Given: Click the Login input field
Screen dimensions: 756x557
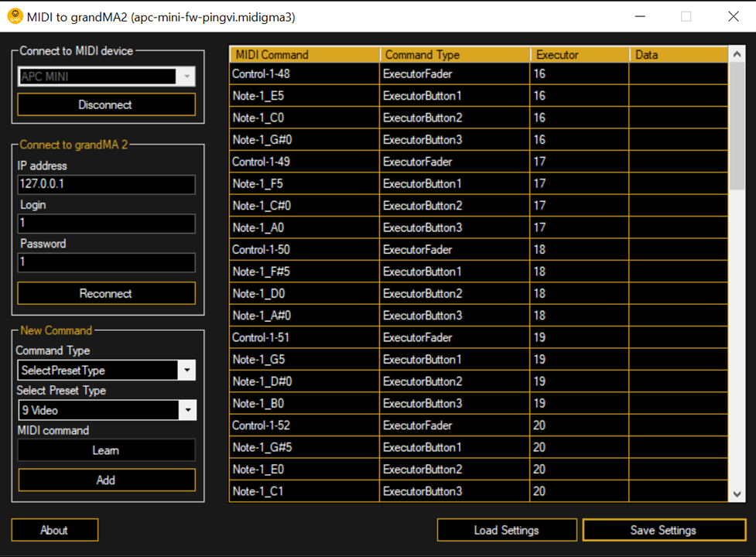Looking at the screenshot, I should pyautogui.click(x=106, y=223).
